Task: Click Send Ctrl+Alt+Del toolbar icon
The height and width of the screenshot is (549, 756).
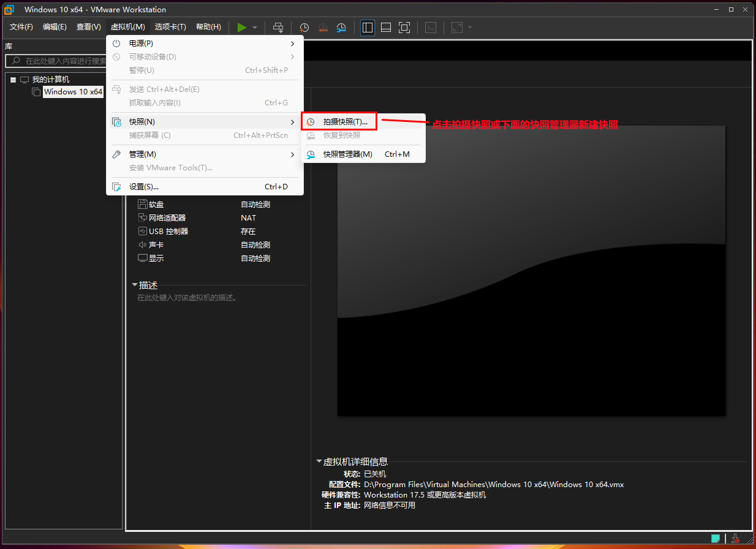Action: coord(278,27)
